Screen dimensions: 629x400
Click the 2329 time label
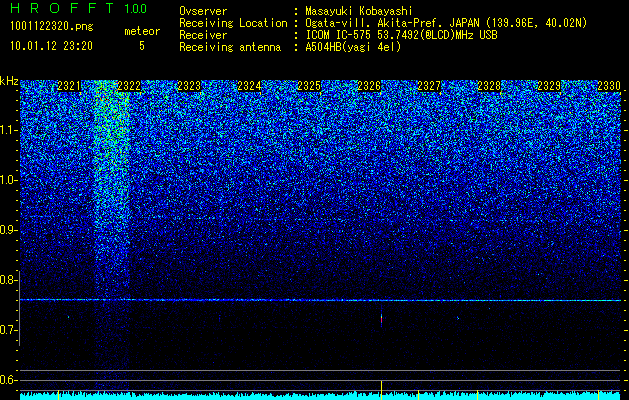point(549,86)
